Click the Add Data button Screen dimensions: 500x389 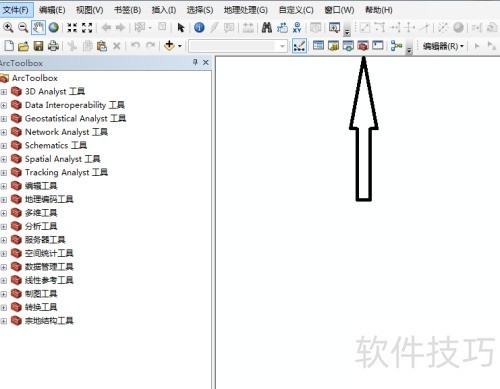[169, 46]
